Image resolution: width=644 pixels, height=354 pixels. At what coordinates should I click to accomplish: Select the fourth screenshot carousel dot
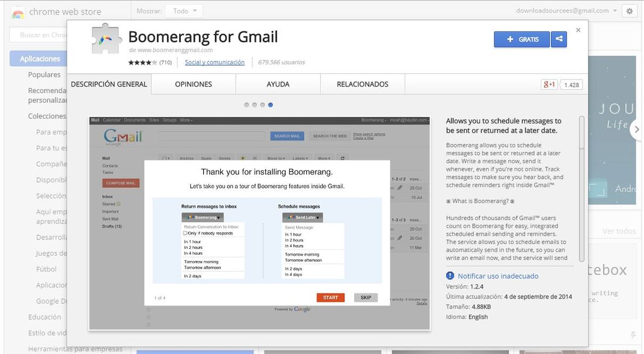pyautogui.click(x=270, y=105)
